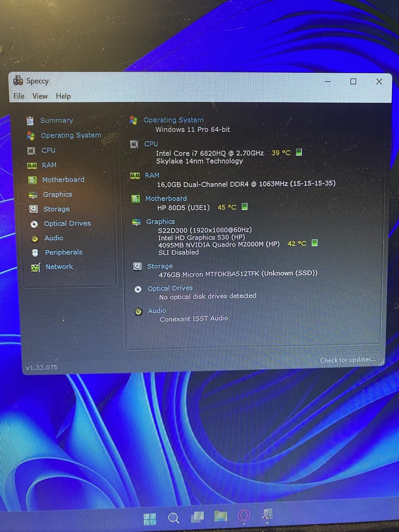The width and height of the screenshot is (399, 532).
Task: Click the RAM icon in summary panel
Action: pos(135,176)
